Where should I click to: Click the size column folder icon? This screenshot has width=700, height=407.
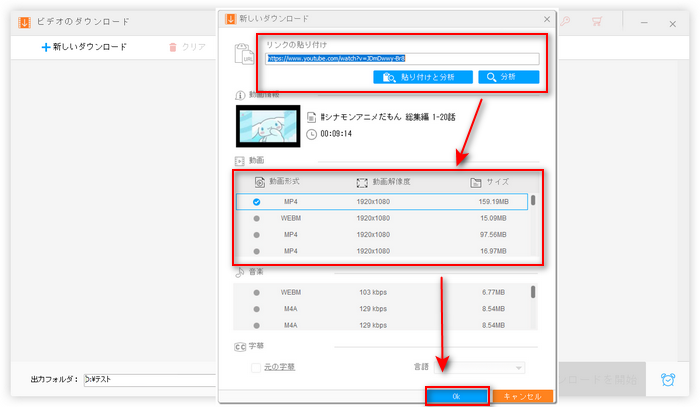(x=476, y=183)
